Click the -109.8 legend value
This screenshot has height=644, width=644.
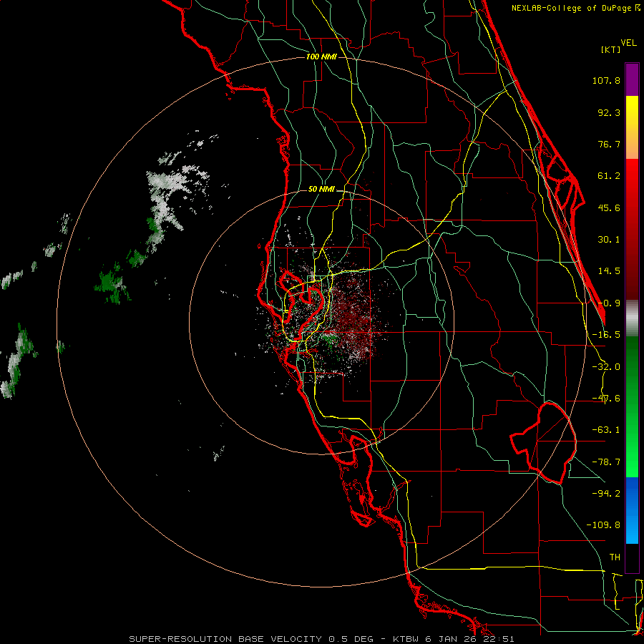pyautogui.click(x=603, y=525)
